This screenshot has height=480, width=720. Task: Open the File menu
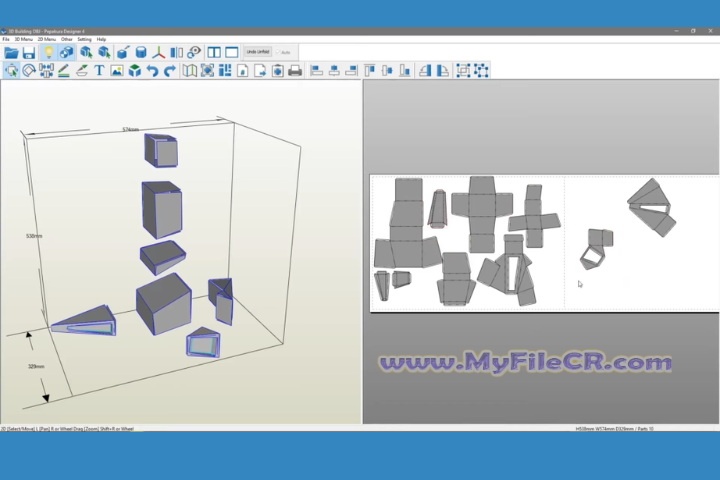(6, 39)
